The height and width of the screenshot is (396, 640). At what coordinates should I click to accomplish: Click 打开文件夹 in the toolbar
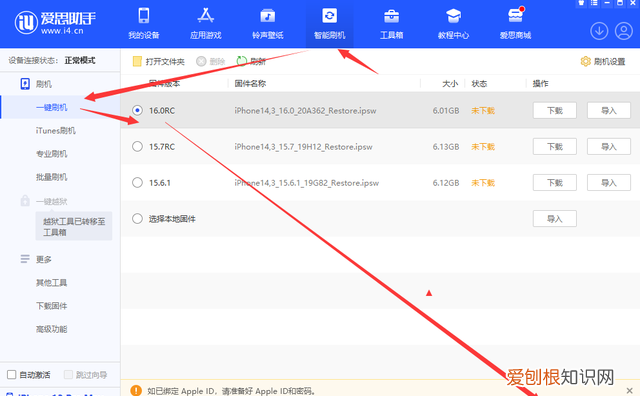pos(158,62)
